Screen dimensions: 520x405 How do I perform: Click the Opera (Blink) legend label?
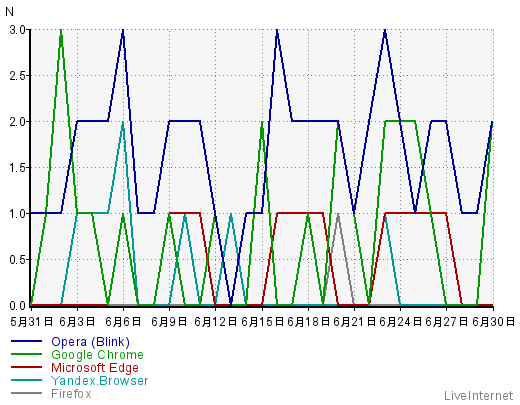90,342
